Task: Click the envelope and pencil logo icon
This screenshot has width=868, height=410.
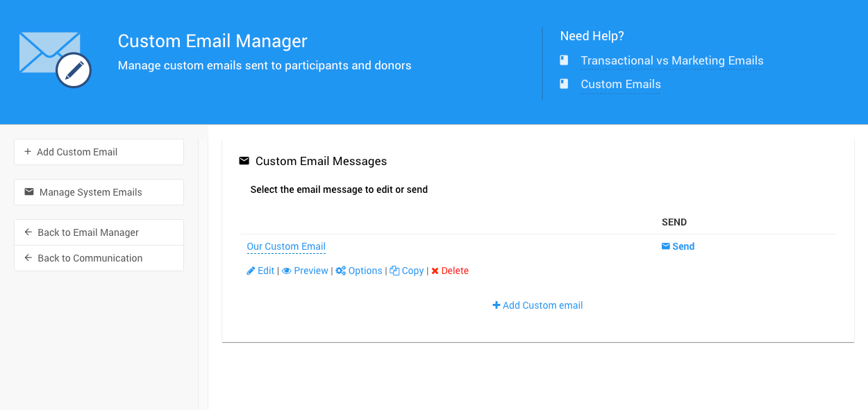Action: (55, 60)
